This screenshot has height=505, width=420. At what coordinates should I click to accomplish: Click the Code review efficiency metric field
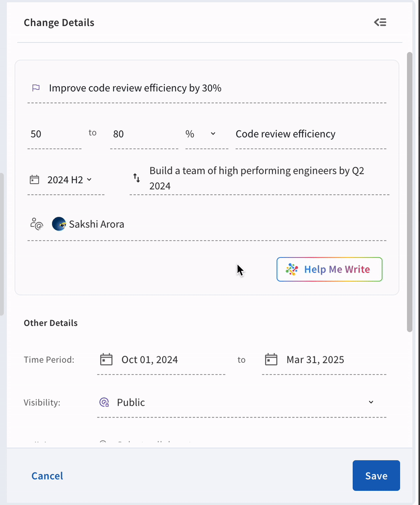310,134
